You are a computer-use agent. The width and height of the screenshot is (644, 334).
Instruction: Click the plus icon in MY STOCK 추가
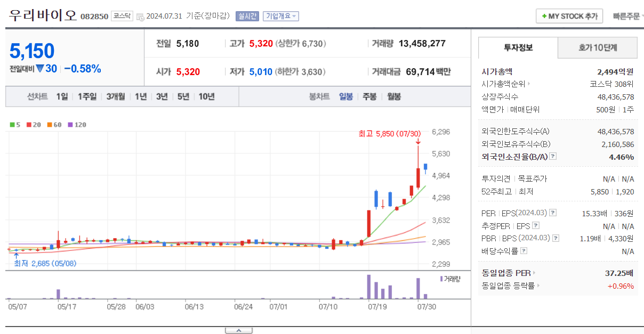coord(544,17)
